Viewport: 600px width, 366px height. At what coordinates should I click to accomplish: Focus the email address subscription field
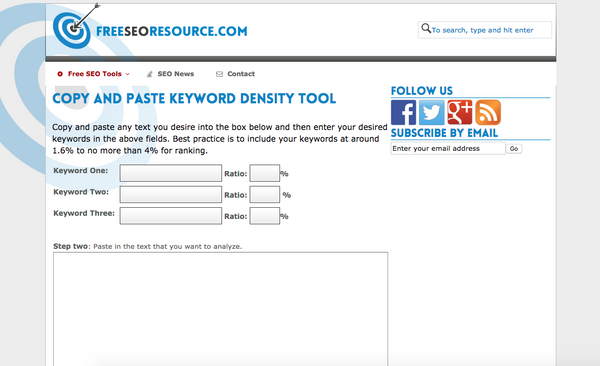tap(448, 149)
